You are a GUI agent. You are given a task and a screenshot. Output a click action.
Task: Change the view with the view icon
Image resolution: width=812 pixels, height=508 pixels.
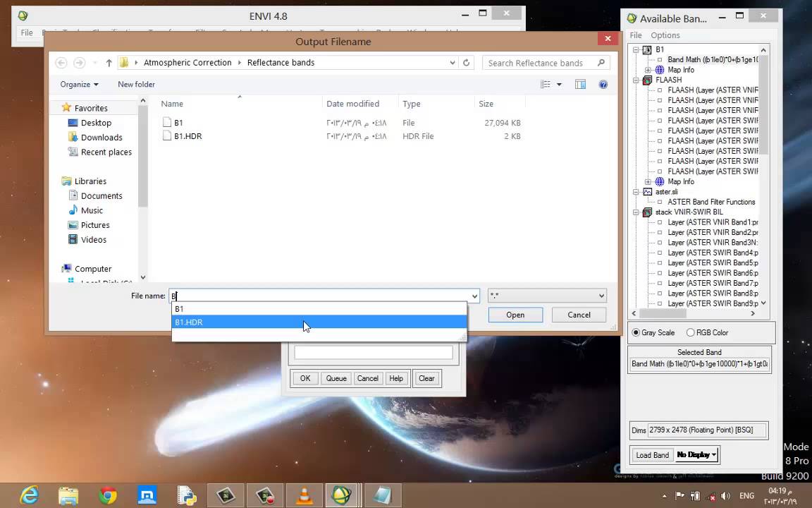click(x=546, y=84)
